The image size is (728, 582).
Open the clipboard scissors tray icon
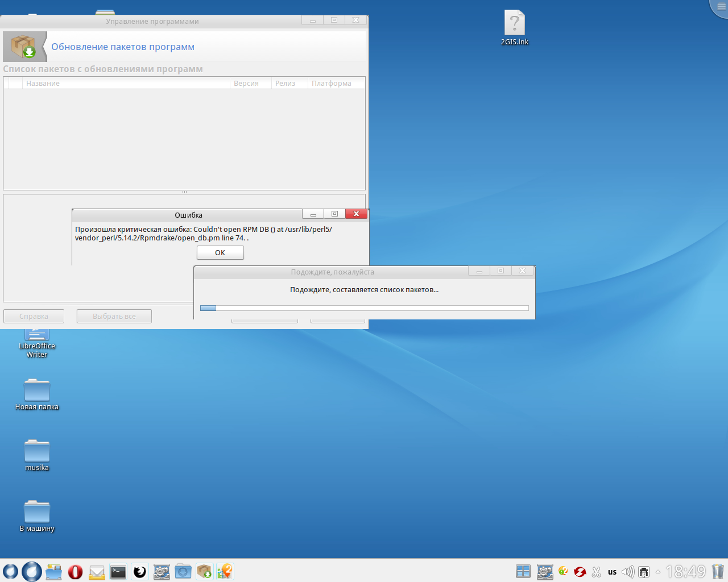596,572
